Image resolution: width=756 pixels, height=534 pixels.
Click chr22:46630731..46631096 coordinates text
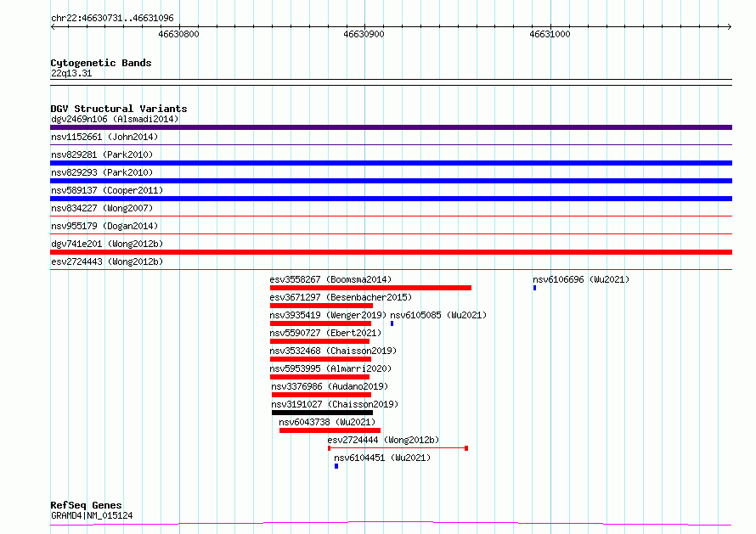point(112,18)
